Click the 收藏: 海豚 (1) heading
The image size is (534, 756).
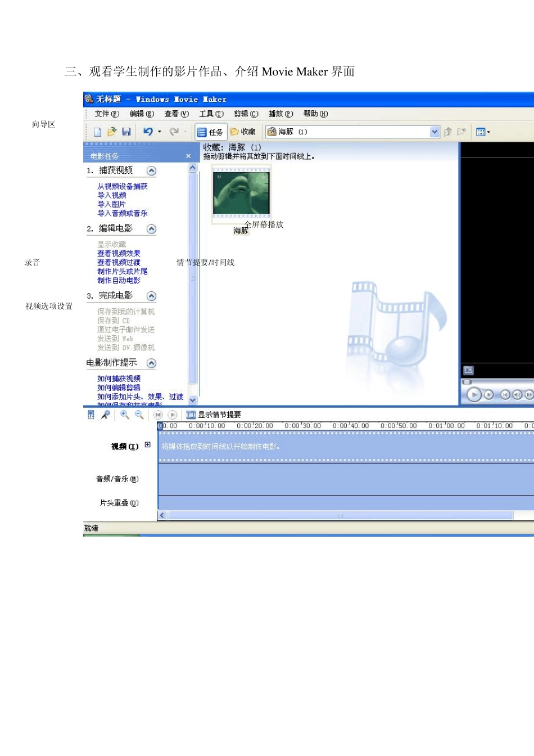(232, 147)
